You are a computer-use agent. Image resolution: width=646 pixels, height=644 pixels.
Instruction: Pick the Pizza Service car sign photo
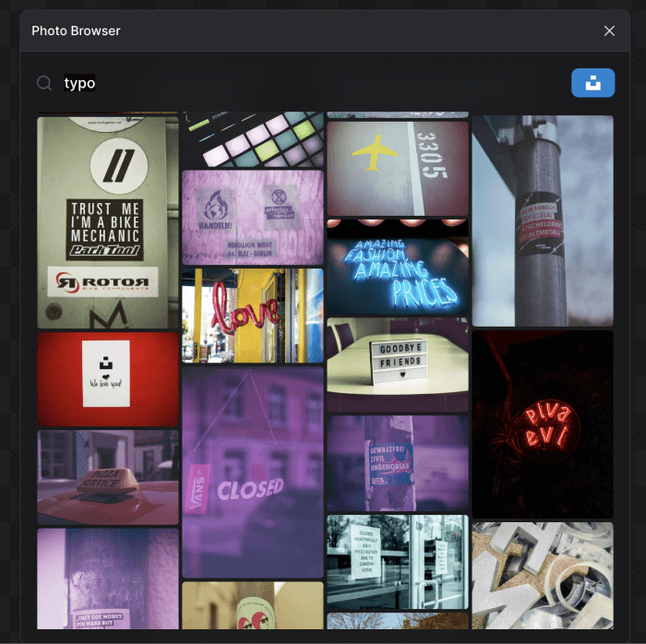pos(108,477)
